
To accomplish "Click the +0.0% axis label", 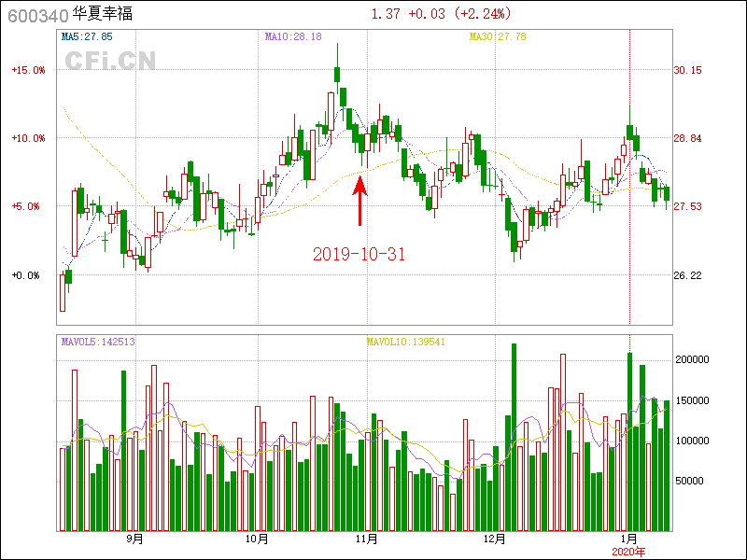I will [25, 275].
